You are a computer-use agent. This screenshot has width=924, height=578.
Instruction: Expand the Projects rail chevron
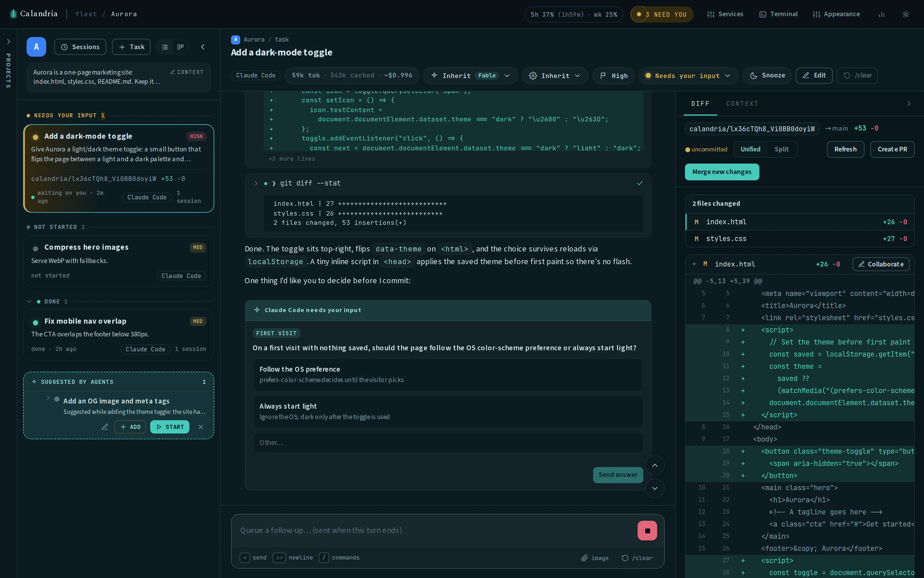pos(8,42)
